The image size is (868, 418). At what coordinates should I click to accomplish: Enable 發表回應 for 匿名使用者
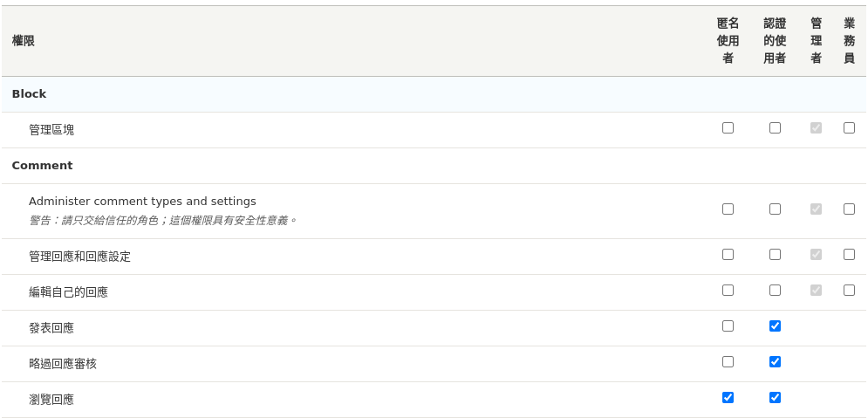coord(728,325)
